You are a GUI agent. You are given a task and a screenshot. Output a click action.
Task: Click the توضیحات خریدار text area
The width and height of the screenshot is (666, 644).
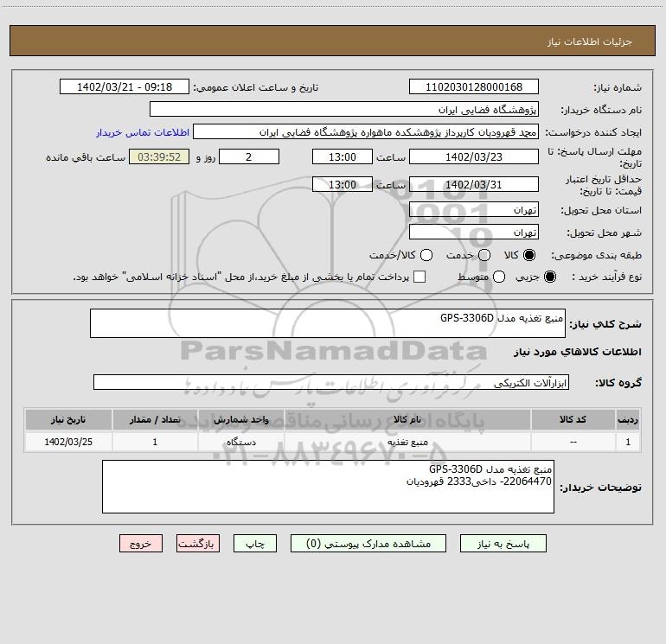tap(328, 487)
